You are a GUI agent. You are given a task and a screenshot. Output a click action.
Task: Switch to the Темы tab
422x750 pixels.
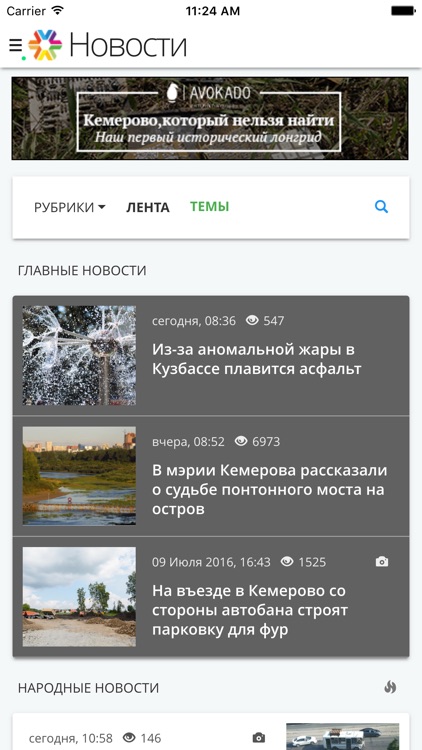[x=210, y=207]
